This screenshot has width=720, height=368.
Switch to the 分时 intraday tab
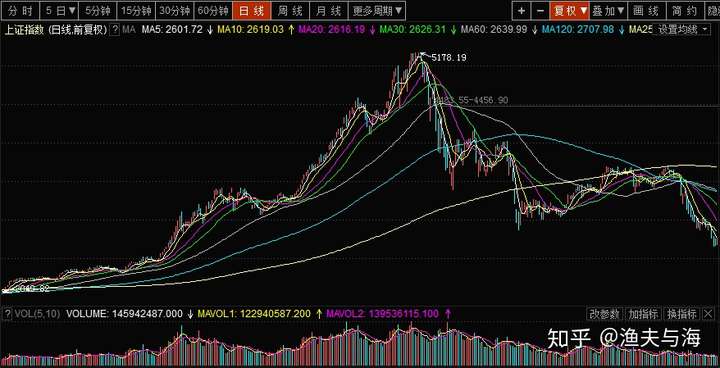click(20, 10)
